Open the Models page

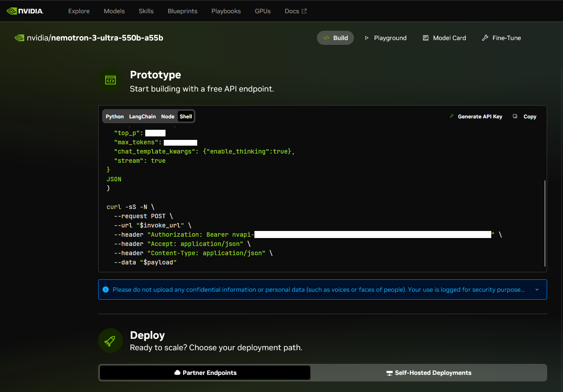click(114, 11)
